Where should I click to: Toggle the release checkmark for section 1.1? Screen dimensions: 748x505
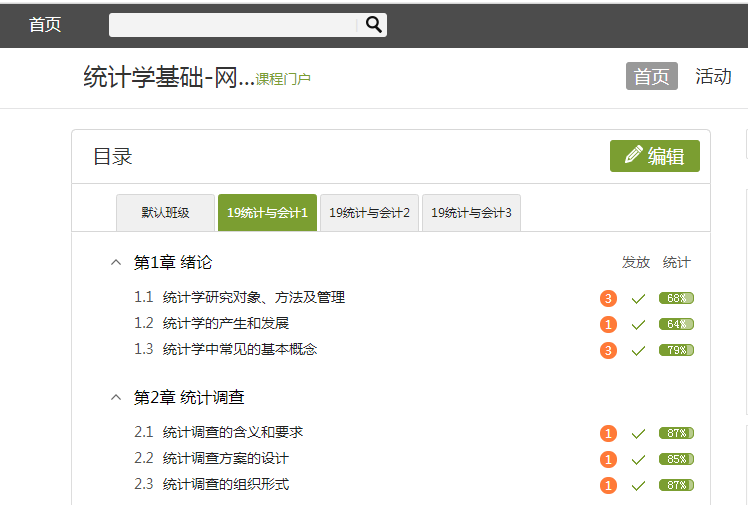[638, 298]
